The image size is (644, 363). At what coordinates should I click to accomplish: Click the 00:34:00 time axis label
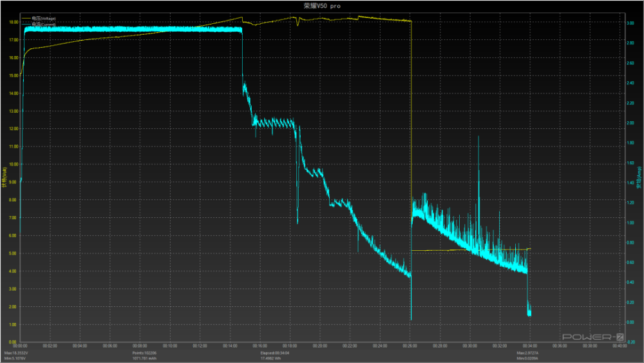pyautogui.click(x=530, y=346)
